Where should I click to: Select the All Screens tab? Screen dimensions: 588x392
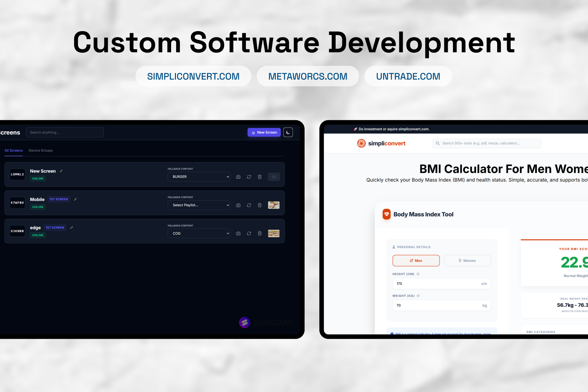click(x=14, y=150)
